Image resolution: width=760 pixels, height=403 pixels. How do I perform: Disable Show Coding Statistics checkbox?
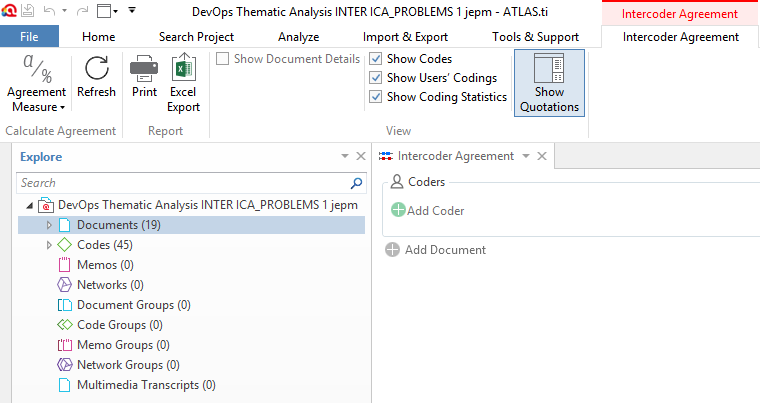[x=376, y=97]
